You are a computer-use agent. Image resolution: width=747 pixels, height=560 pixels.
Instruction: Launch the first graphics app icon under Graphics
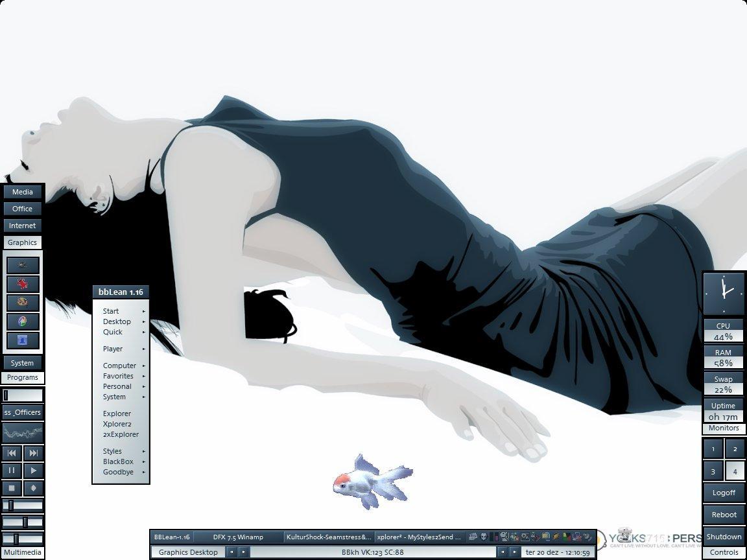[x=23, y=265]
